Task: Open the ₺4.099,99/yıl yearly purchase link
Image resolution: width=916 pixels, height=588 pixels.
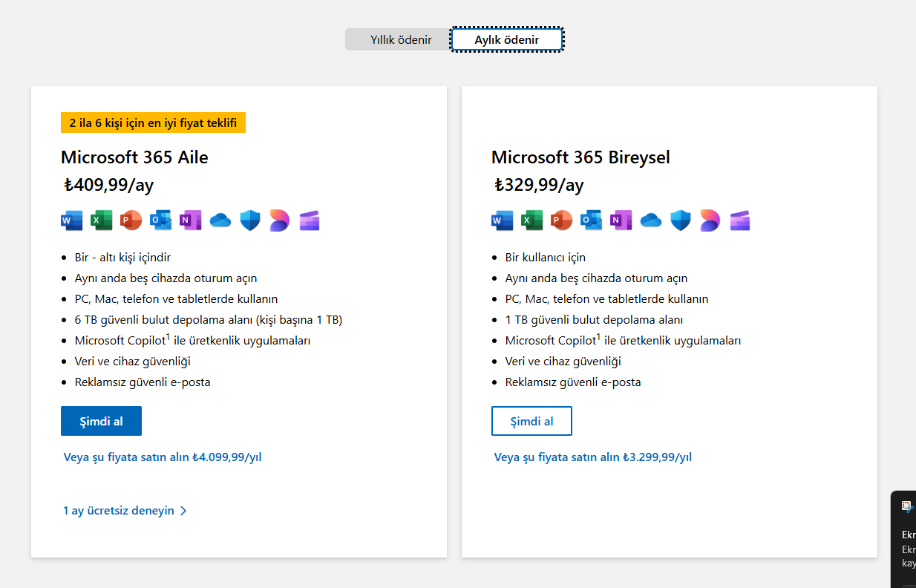Action: pyautogui.click(x=163, y=457)
